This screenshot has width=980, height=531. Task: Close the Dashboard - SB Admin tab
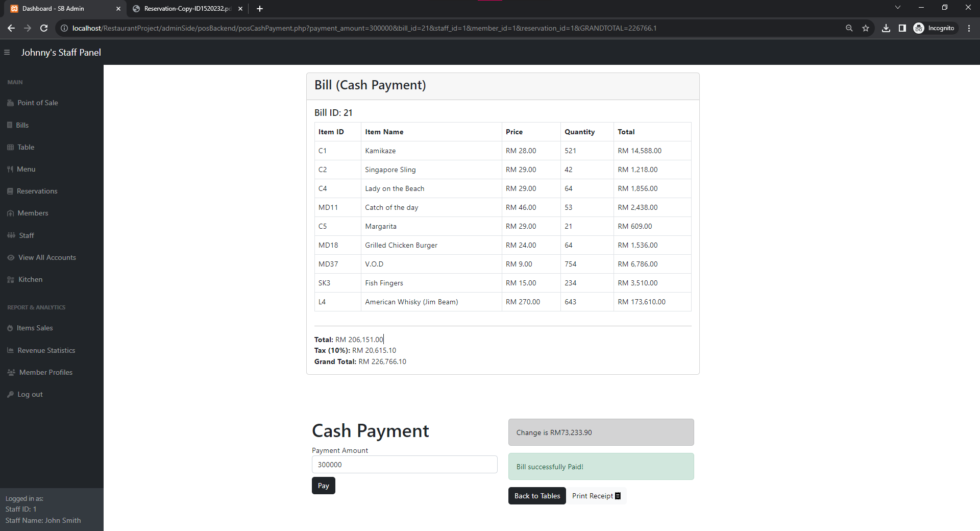tap(118, 9)
